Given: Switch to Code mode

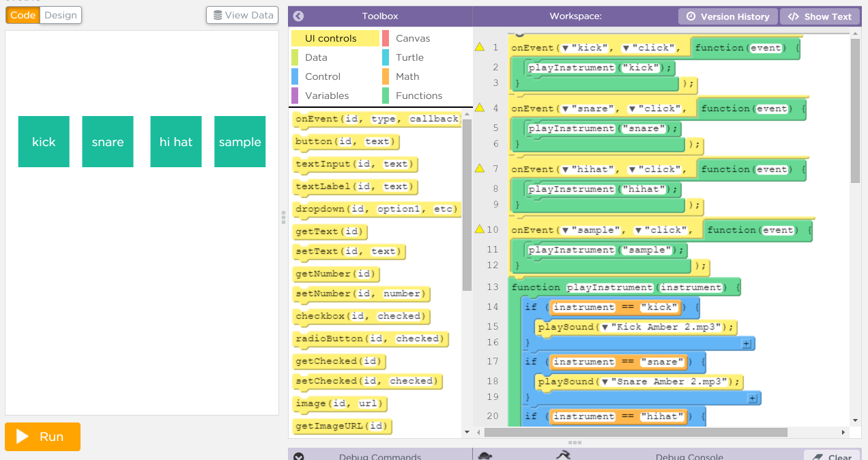Looking at the screenshot, I should click(x=23, y=15).
